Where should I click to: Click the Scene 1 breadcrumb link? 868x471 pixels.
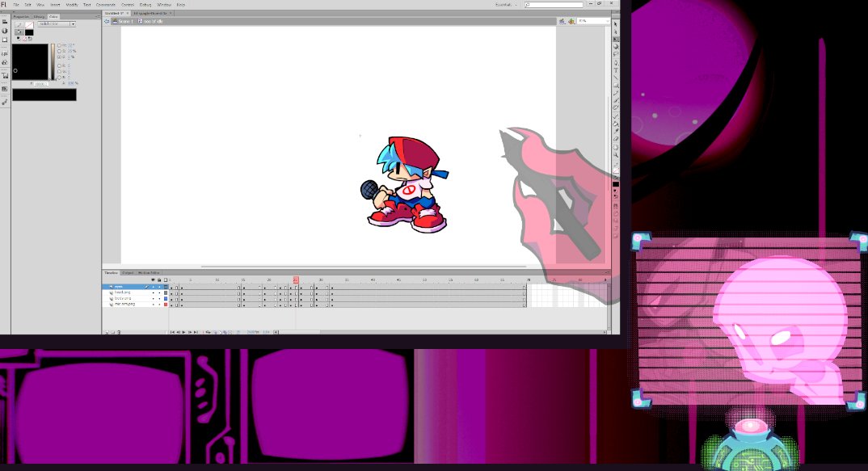coord(125,21)
